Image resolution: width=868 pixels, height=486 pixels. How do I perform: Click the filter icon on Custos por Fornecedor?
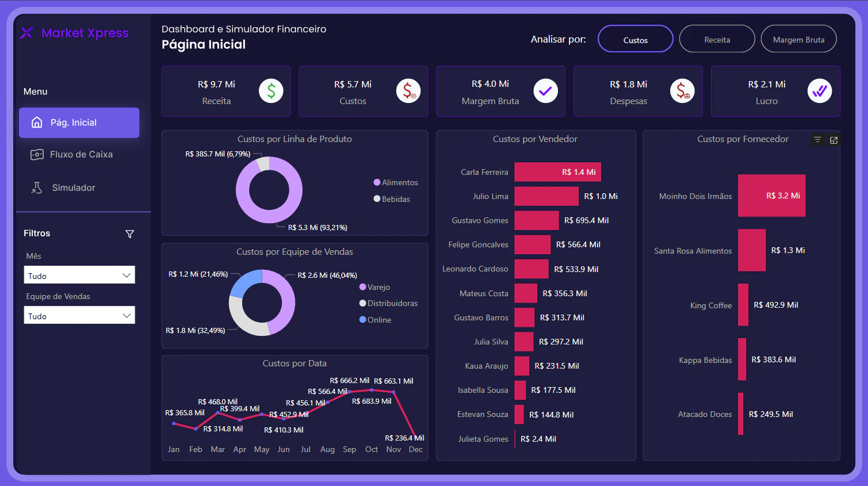[x=817, y=140]
